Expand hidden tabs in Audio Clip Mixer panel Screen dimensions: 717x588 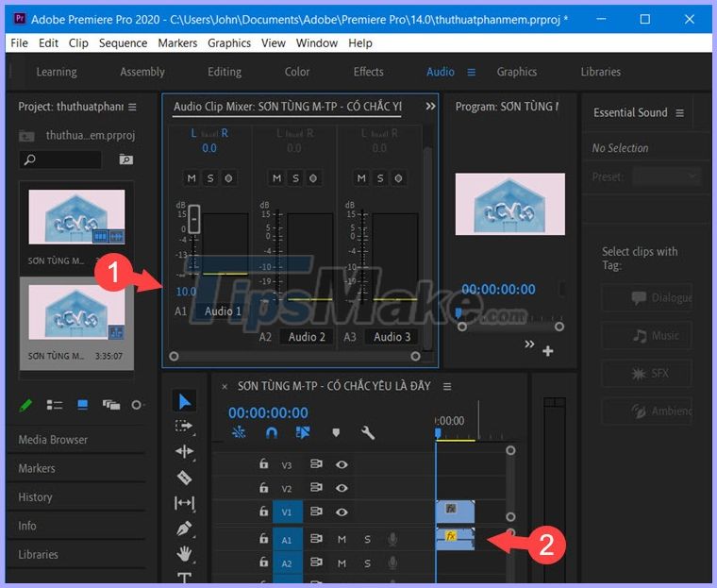pos(430,106)
